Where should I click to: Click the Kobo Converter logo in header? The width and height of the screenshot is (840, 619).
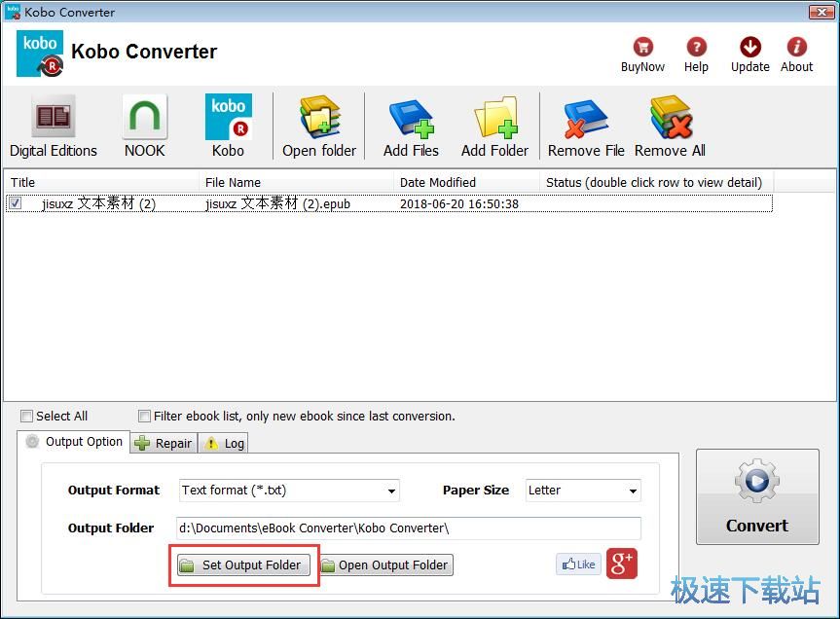pyautogui.click(x=40, y=54)
